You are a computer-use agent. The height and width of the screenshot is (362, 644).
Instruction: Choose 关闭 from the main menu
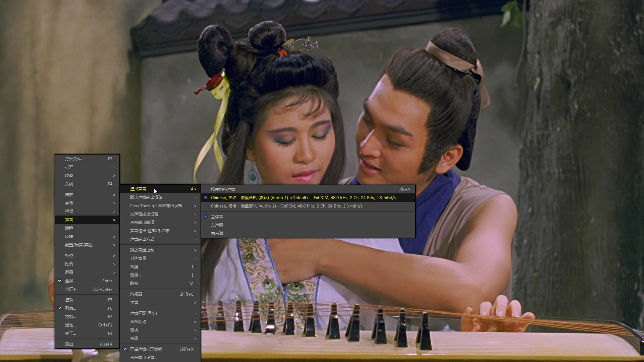87,184
